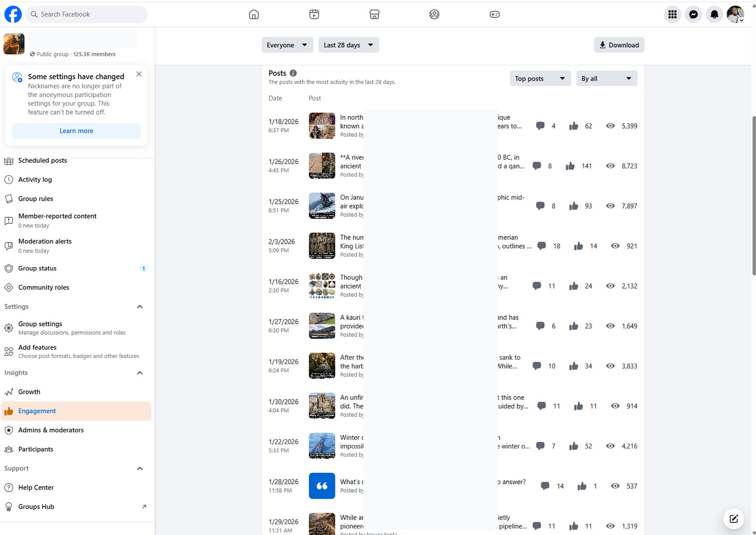Download the engagement report
756x535 pixels.
618,45
